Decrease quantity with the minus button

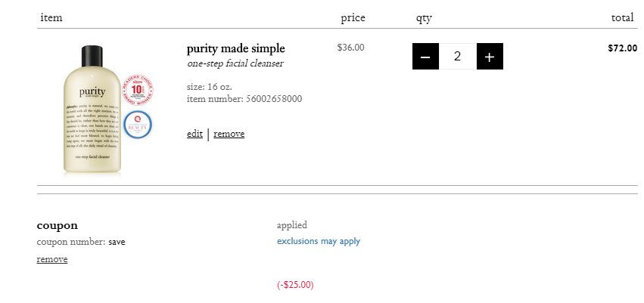tap(425, 56)
